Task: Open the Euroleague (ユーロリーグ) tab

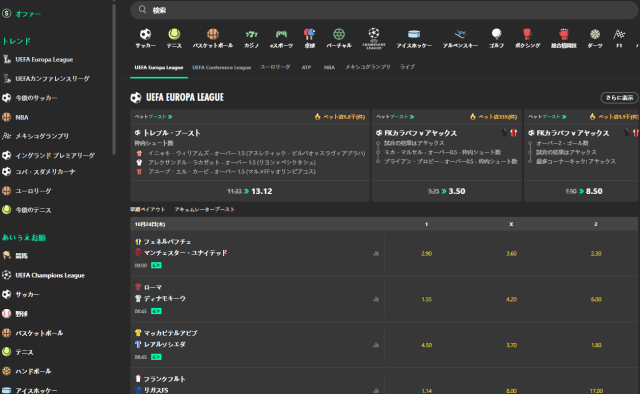Action: coord(276,67)
